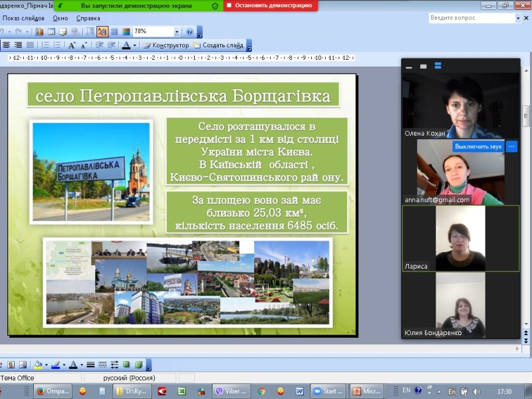Click the Введите вопрос help search field
532x399 pixels.
(x=471, y=18)
